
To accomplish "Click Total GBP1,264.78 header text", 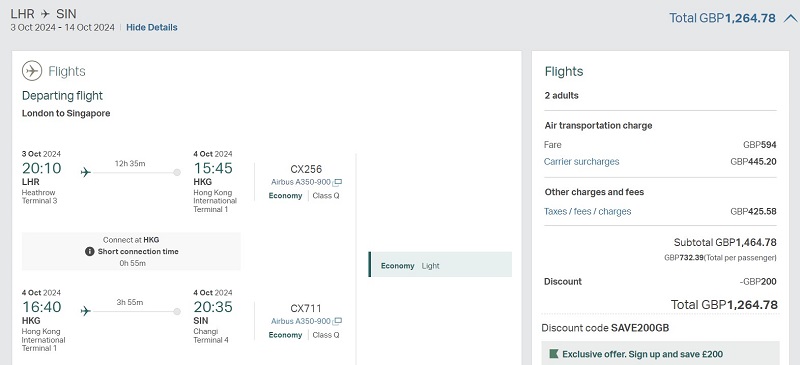I will pos(722,18).
